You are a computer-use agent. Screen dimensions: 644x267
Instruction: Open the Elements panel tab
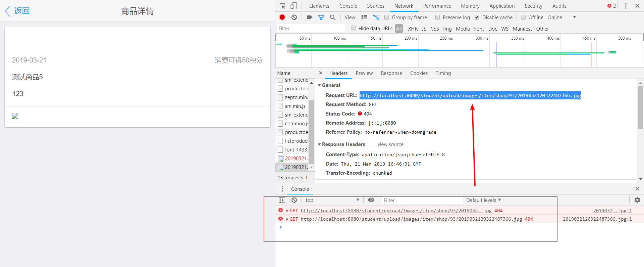point(319,6)
